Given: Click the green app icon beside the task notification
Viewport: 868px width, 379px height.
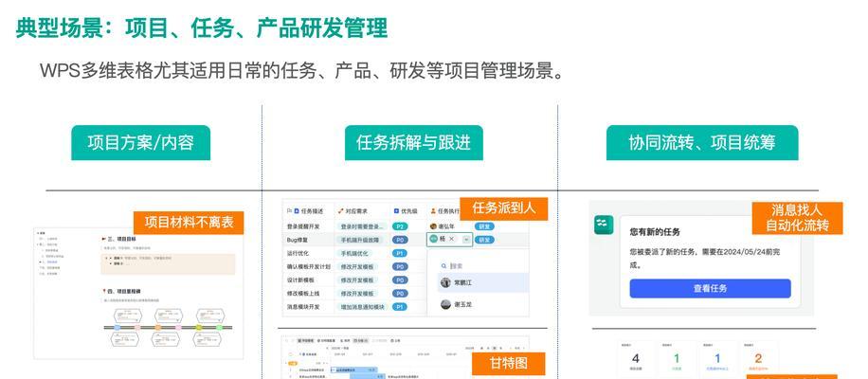Looking at the screenshot, I should (x=604, y=225).
